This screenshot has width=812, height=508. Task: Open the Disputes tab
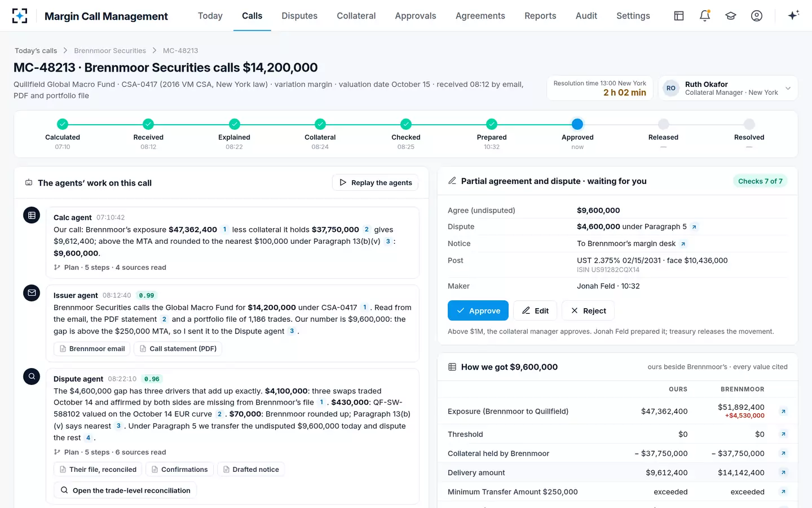pos(299,16)
